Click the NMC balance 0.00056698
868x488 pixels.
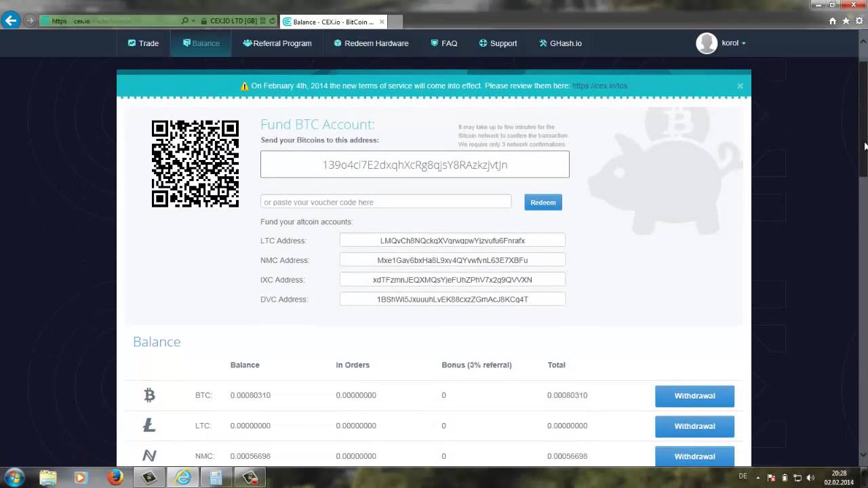[250, 456]
